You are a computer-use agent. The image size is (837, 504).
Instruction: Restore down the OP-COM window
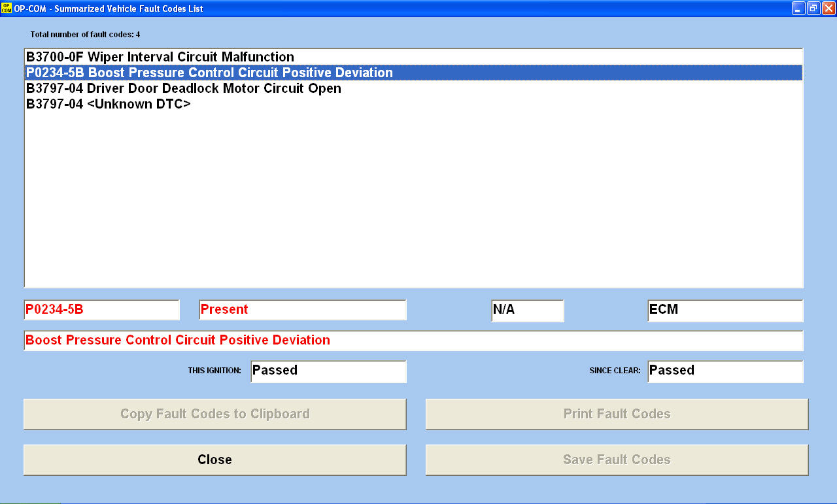[x=813, y=8]
